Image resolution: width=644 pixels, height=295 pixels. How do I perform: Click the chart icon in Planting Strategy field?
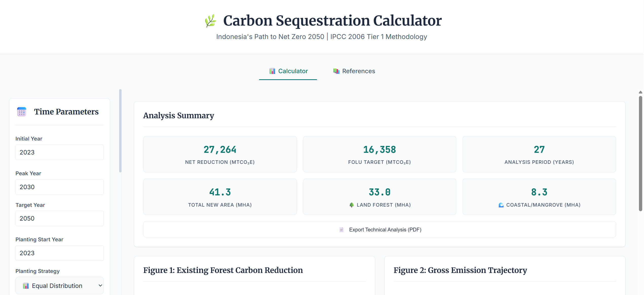(26, 286)
